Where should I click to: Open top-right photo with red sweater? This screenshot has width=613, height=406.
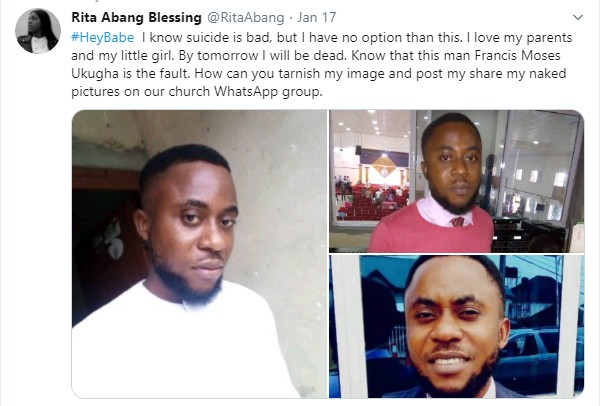pyautogui.click(x=456, y=180)
